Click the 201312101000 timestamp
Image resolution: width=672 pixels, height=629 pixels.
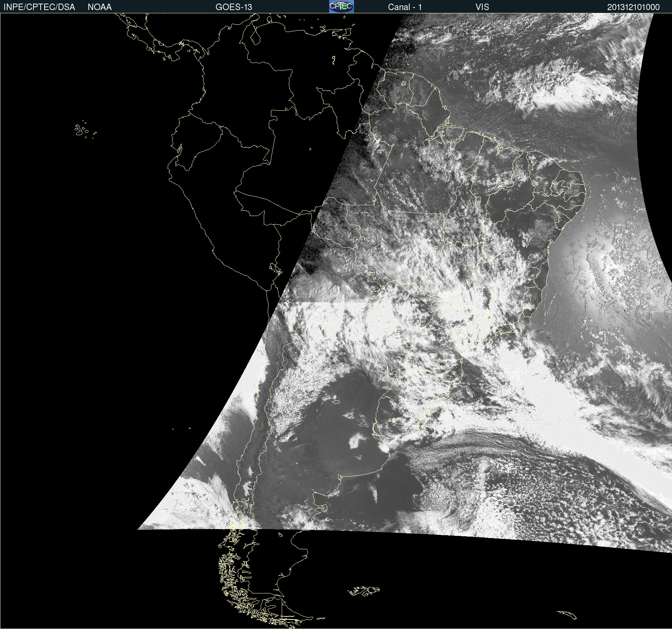tap(634, 7)
